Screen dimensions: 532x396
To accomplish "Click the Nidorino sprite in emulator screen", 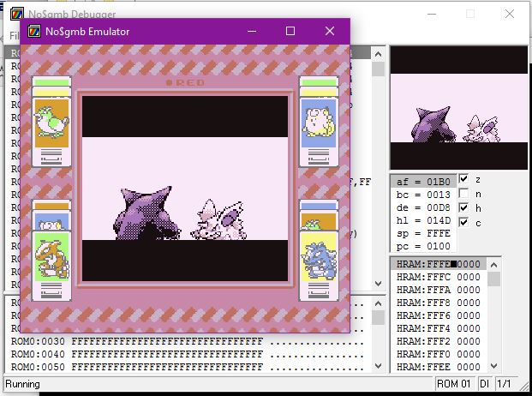I will (x=218, y=220).
